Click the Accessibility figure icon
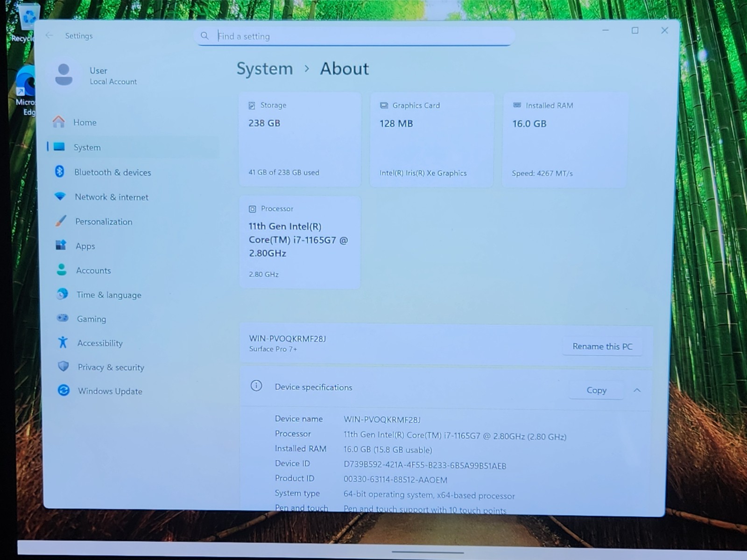 63,343
